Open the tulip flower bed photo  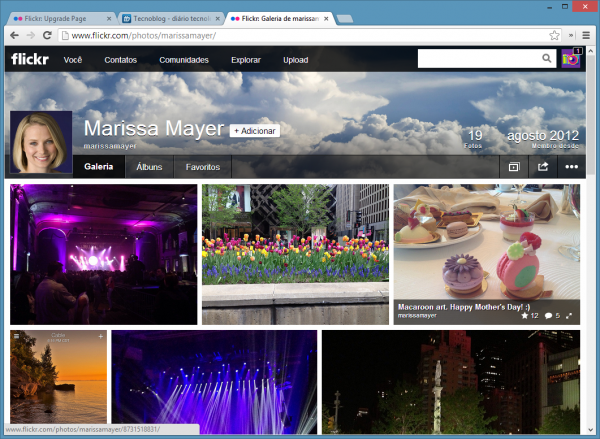coord(295,255)
